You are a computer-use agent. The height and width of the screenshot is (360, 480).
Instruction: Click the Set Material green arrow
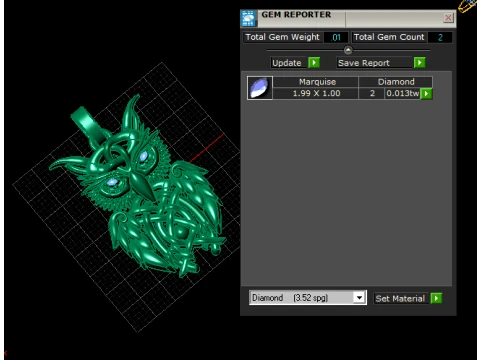click(436, 298)
